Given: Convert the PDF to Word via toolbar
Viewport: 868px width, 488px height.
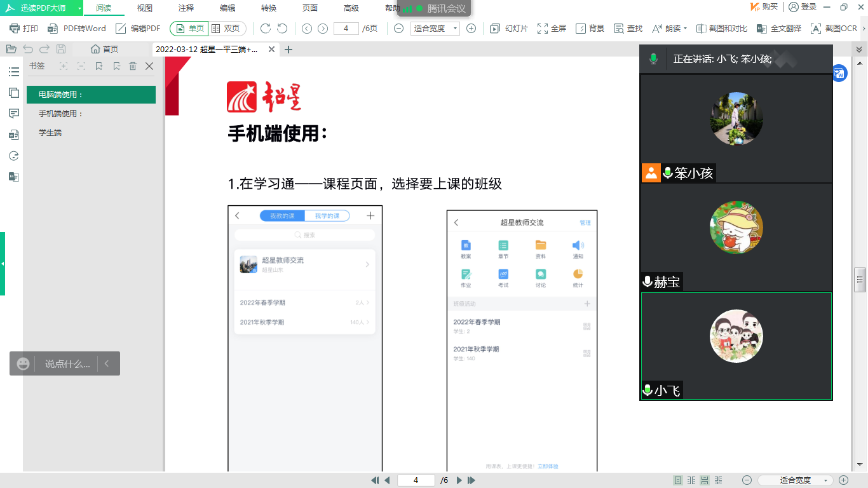Looking at the screenshot, I should pyautogui.click(x=76, y=29).
